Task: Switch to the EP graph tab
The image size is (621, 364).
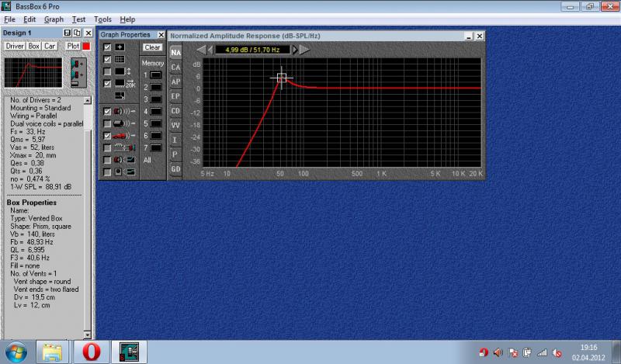Action: pyautogui.click(x=175, y=96)
